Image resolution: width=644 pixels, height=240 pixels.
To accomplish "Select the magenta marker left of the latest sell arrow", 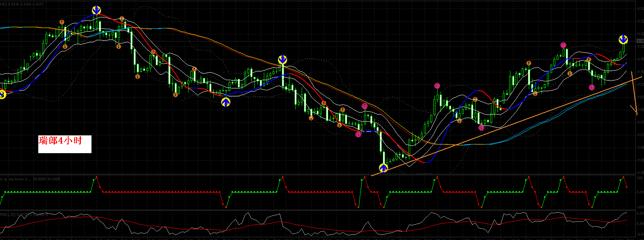I will tap(563, 45).
